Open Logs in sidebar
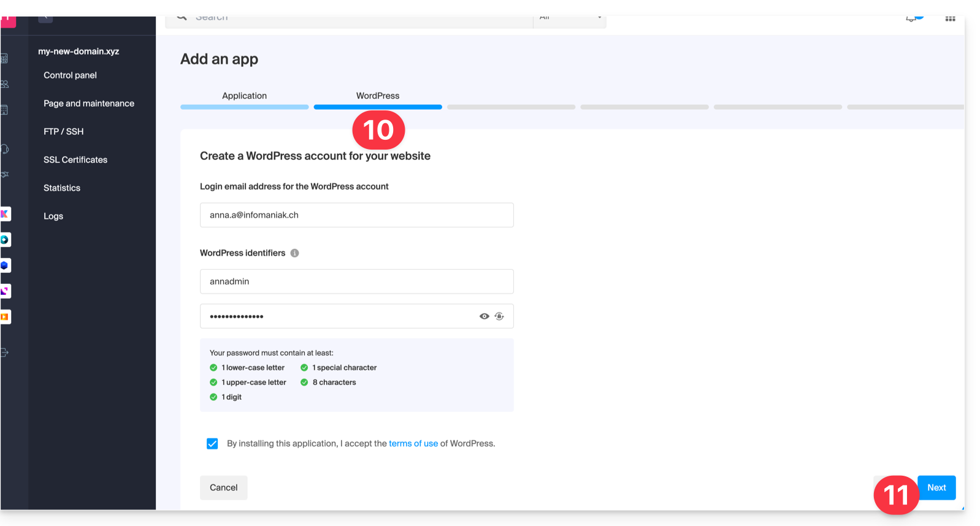This screenshot has height=526, width=980. (53, 216)
